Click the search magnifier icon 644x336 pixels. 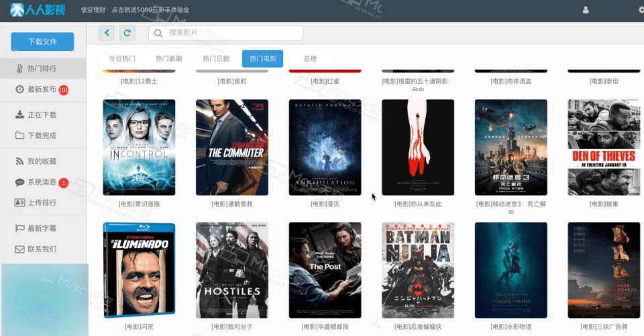(158, 33)
